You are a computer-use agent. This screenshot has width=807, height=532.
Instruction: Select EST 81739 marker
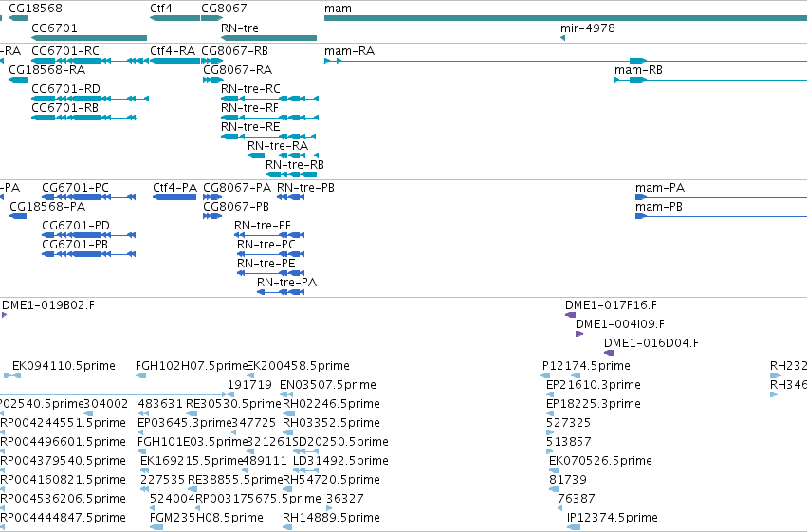[554, 490]
